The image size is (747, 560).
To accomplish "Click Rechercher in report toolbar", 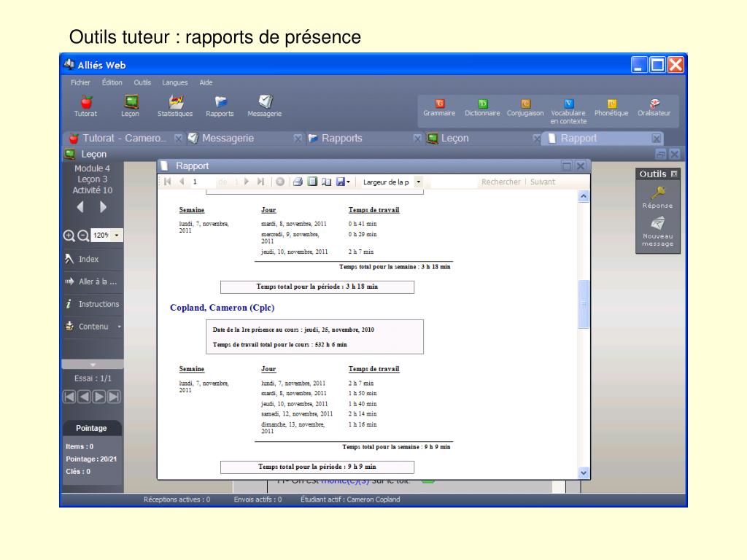I will click(500, 182).
